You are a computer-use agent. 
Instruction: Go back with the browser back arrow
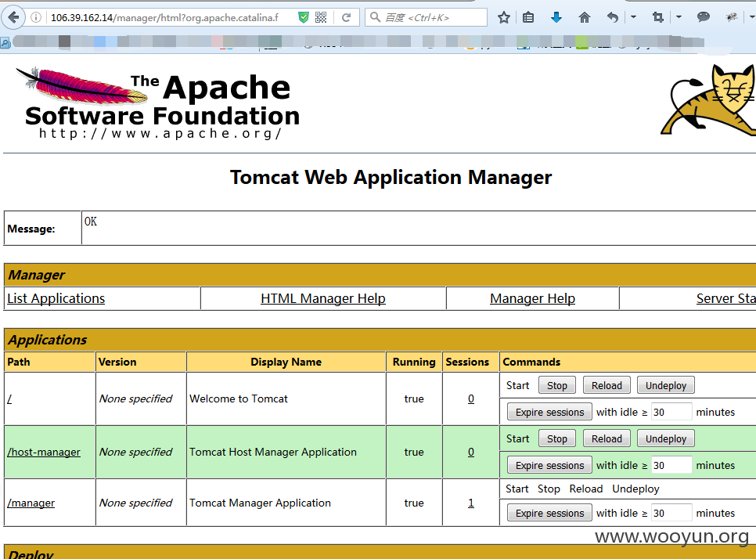(x=13, y=18)
